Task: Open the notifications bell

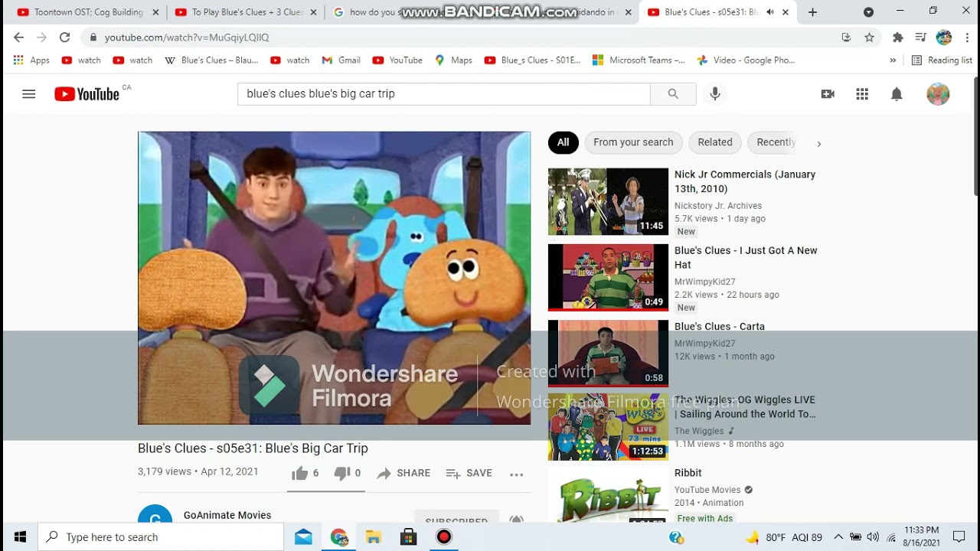Action: (897, 94)
